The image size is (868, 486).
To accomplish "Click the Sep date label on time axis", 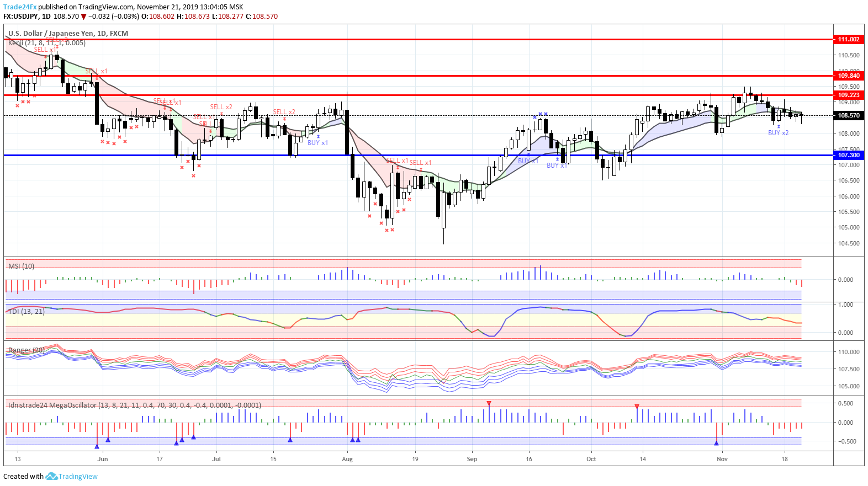I will (472, 459).
